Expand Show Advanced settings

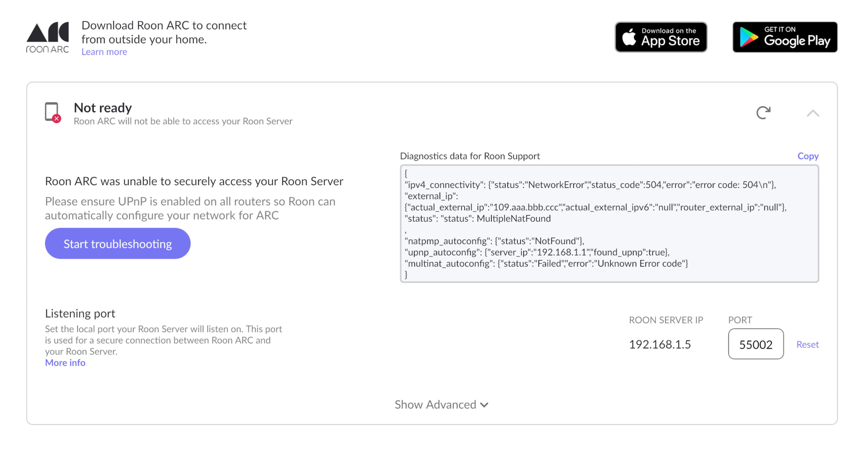[441, 405]
